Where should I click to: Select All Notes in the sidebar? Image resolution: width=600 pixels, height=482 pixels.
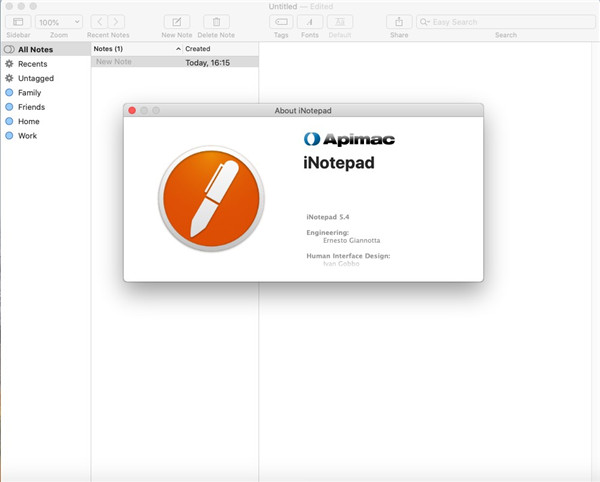click(x=35, y=49)
